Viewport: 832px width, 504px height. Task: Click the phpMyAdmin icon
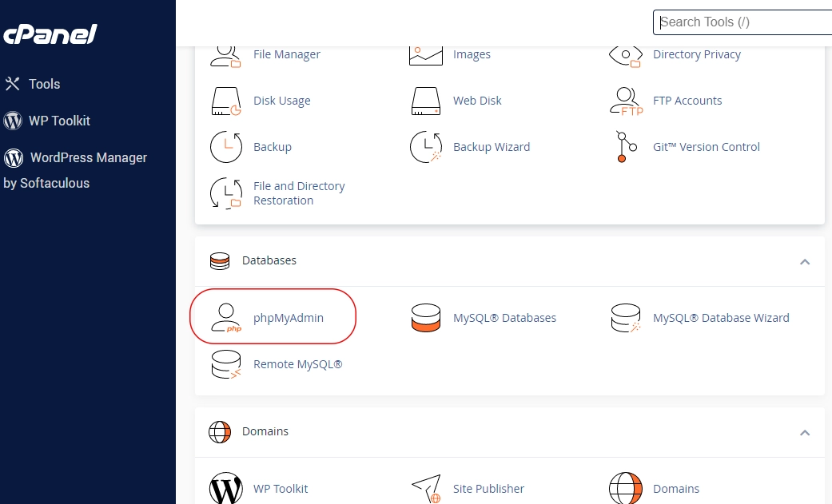226,318
